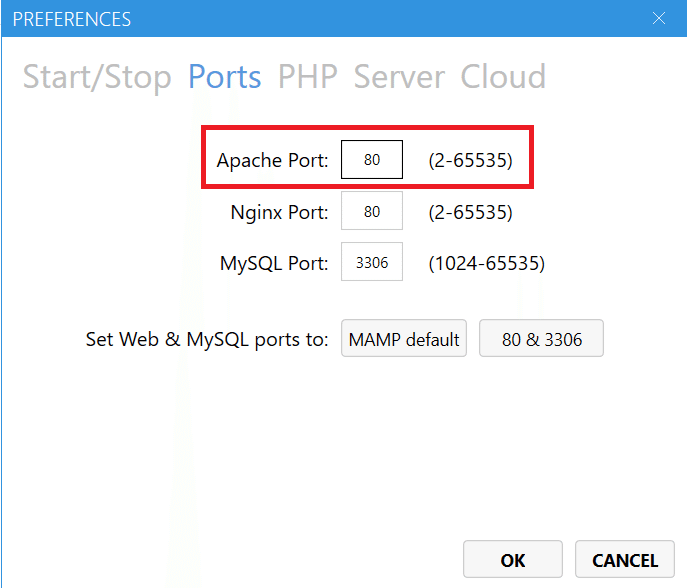Close the Preferences dialog window

[658, 19]
